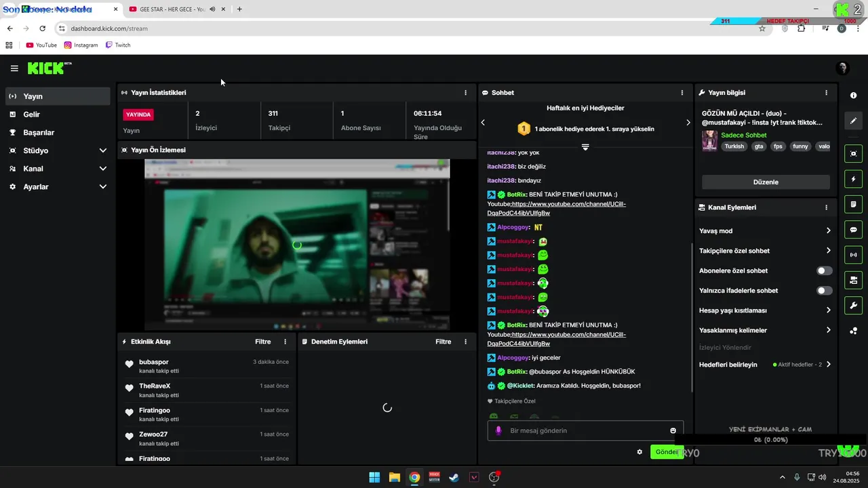Click the Turkish tag chip

tap(734, 146)
